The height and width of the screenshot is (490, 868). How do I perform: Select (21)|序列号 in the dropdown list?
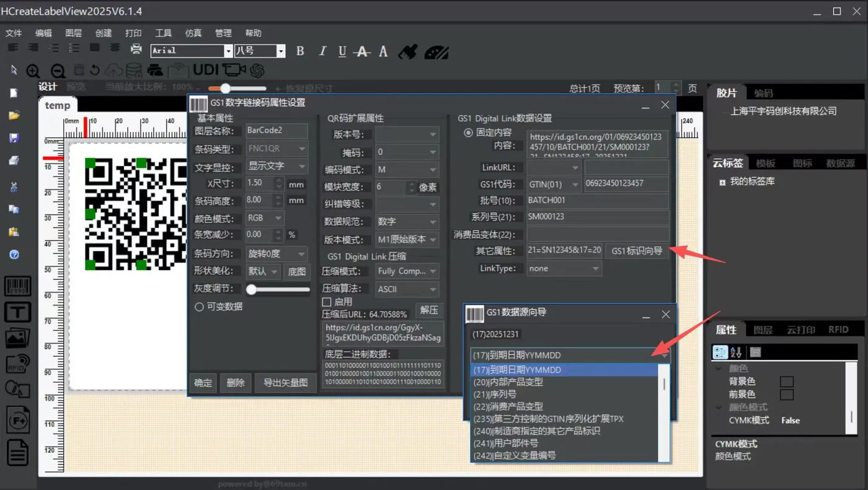[x=564, y=395]
